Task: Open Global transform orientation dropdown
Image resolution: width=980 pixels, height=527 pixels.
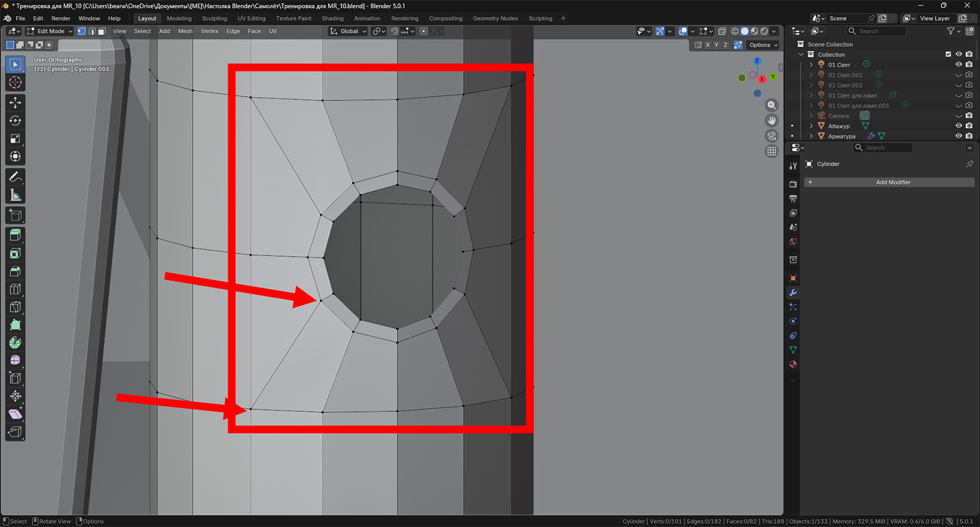Action: 348,31
